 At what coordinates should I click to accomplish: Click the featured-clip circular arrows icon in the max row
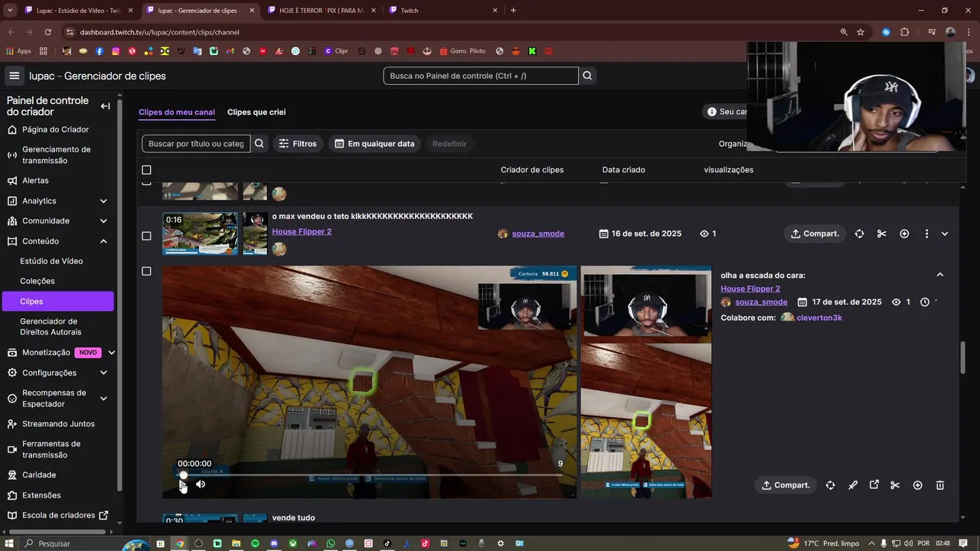(859, 233)
